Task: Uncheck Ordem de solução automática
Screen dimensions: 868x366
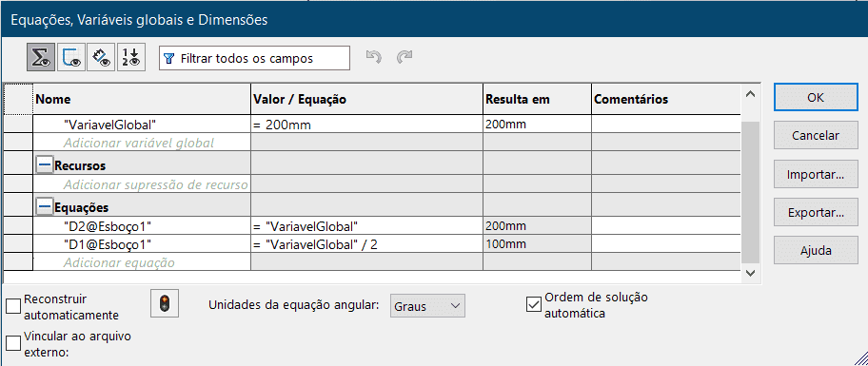Action: coord(534,304)
